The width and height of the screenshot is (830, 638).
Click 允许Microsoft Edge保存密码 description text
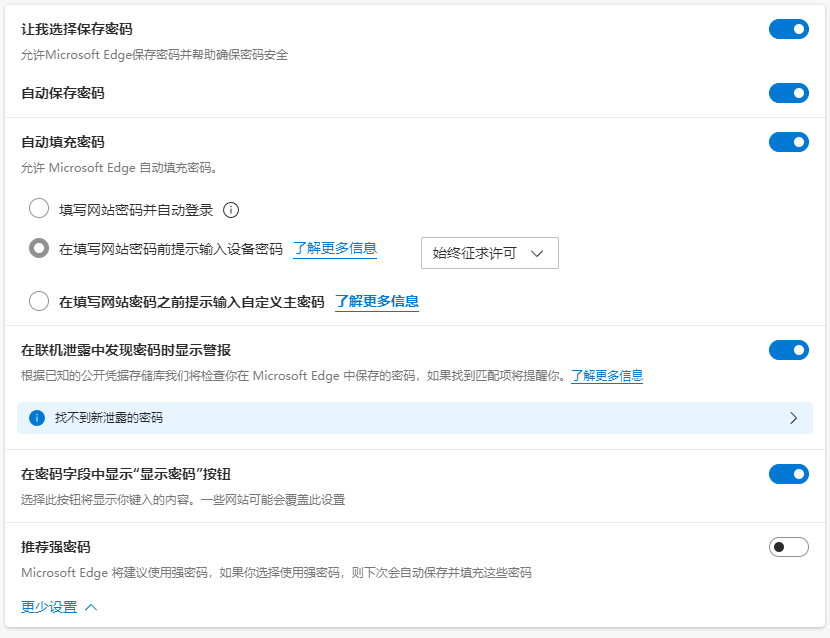tap(154, 55)
